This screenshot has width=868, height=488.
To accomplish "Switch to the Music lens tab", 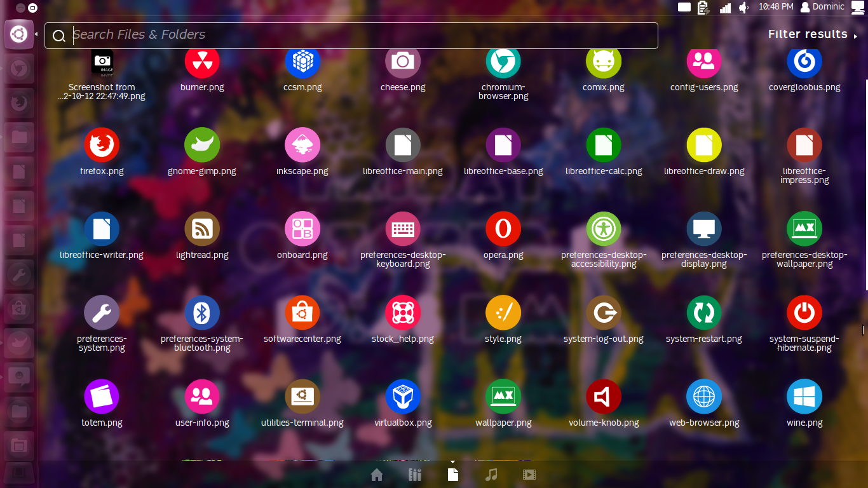I will point(491,475).
